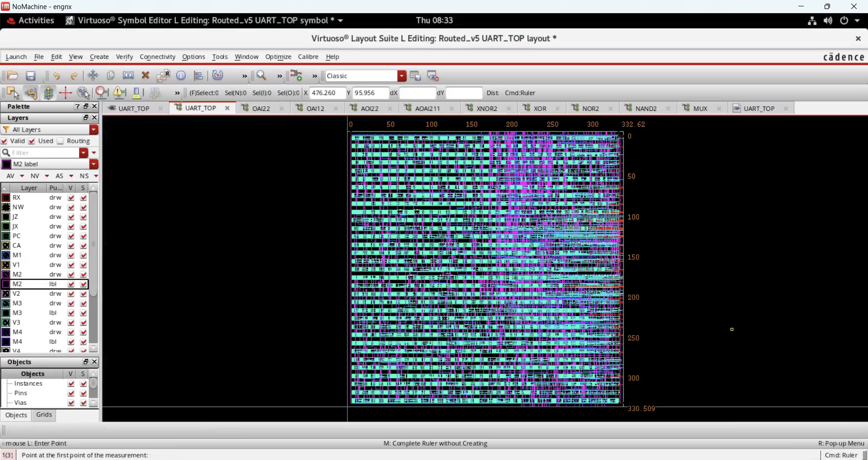Switch to the Grids tab
The height and width of the screenshot is (460, 868).
(44, 415)
